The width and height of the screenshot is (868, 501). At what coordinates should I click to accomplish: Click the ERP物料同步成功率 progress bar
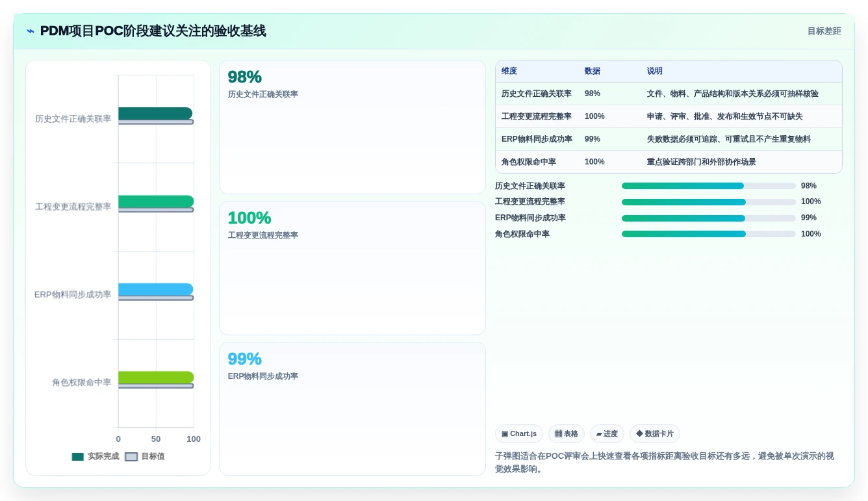(x=709, y=218)
